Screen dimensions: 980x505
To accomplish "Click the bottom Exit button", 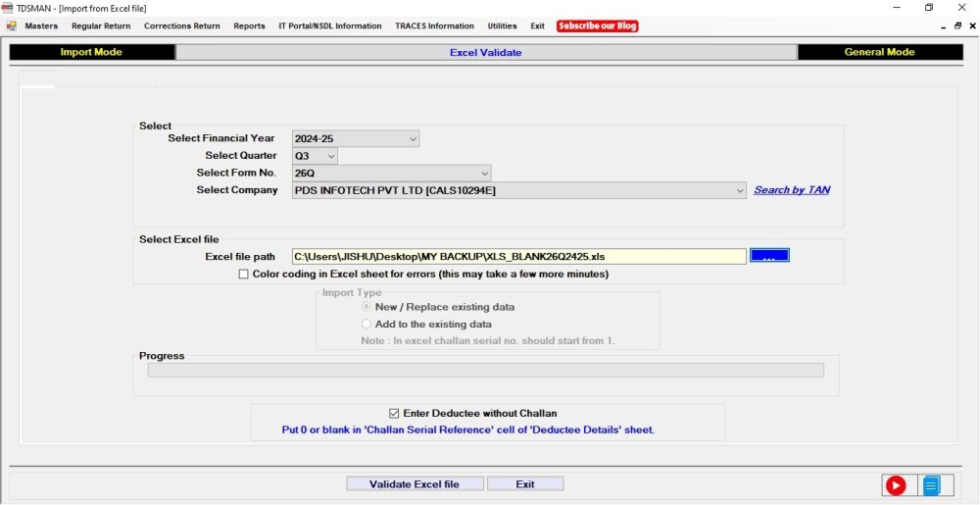I will click(525, 484).
